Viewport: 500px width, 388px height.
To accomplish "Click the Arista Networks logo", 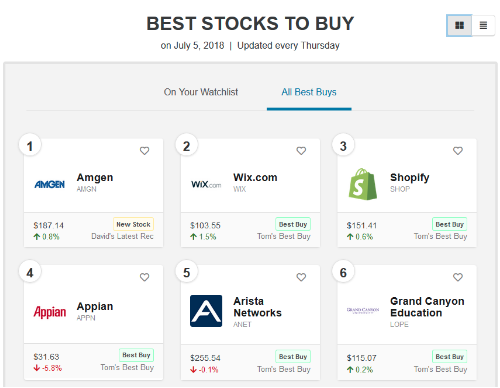I will point(206,311).
